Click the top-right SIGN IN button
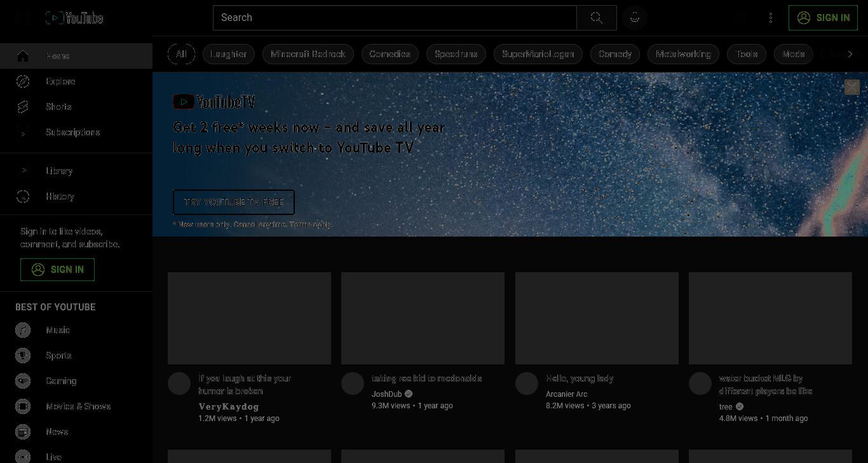Image resolution: width=868 pixels, height=463 pixels. point(824,18)
